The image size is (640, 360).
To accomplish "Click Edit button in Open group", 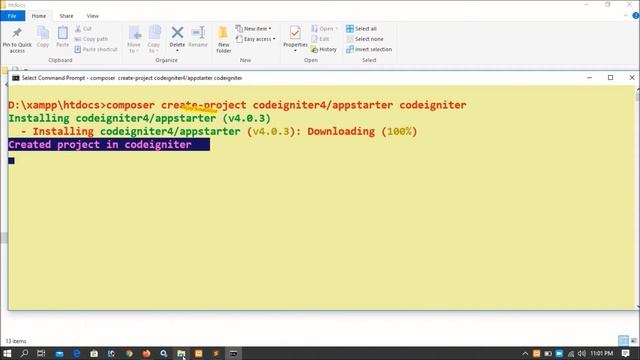I will [x=320, y=39].
